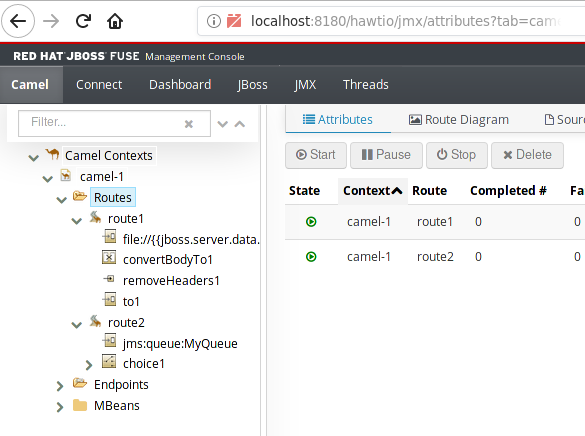Click the camel-1 context icon
This screenshot has width=585, height=436.
click(x=66, y=175)
